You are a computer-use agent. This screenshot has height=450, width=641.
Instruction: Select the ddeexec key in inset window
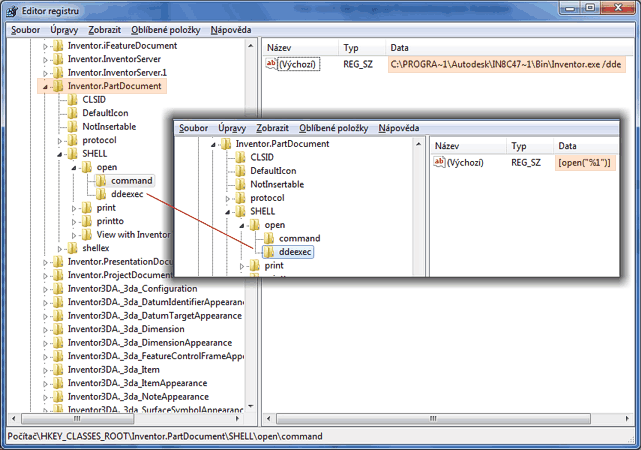295,252
